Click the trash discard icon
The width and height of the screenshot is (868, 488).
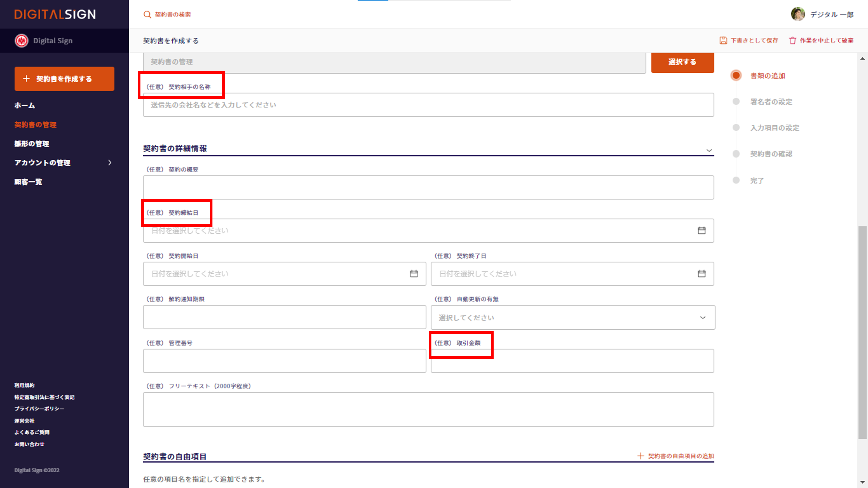click(x=792, y=40)
